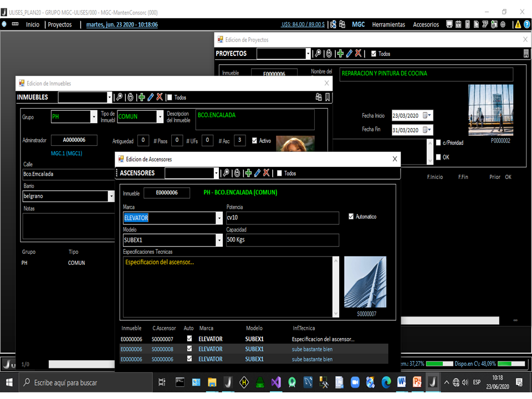
Task: Search proyectos using the magnifier icon
Action: (x=318, y=53)
